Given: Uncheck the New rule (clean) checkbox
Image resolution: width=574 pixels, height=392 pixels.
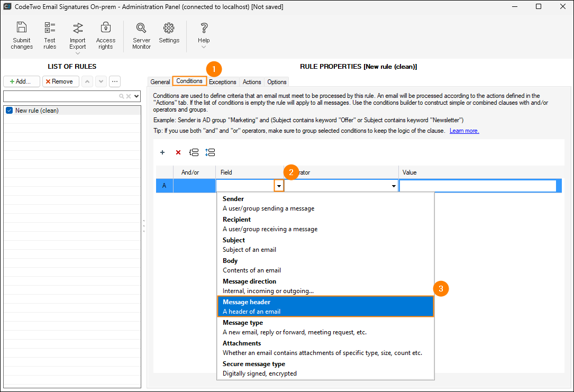Looking at the screenshot, I should (9, 111).
